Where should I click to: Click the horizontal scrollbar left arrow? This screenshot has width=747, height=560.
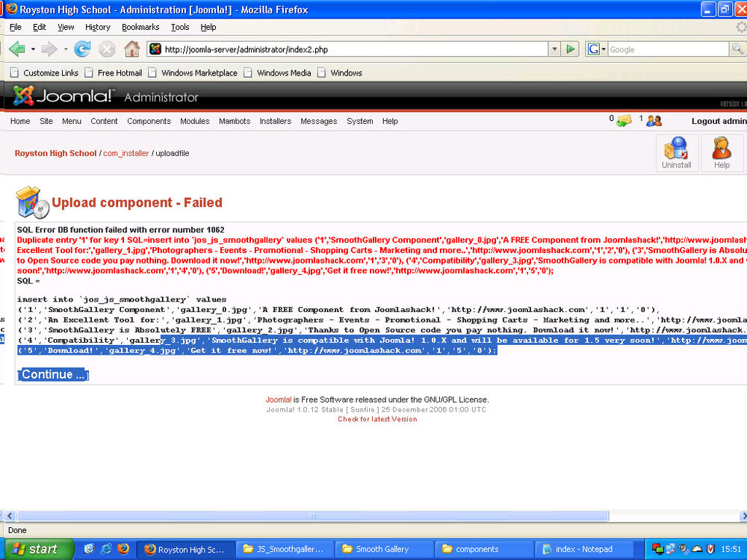(x=9, y=515)
